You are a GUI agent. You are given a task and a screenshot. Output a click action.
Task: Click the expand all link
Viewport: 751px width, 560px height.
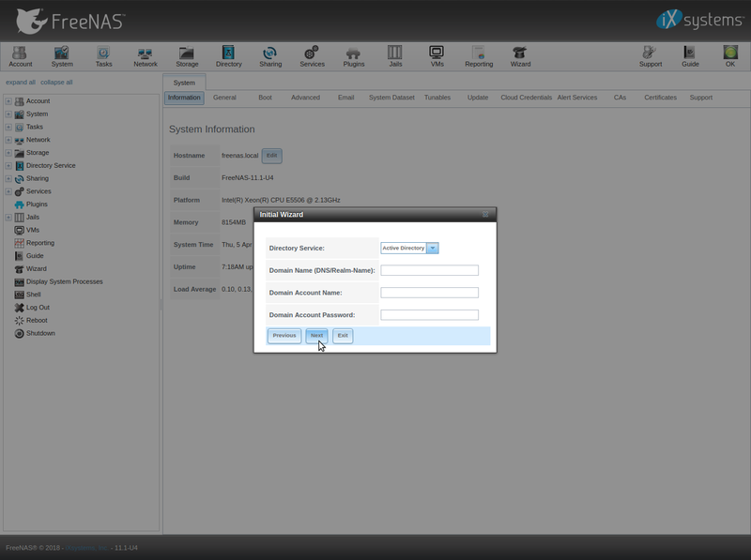pyautogui.click(x=21, y=83)
